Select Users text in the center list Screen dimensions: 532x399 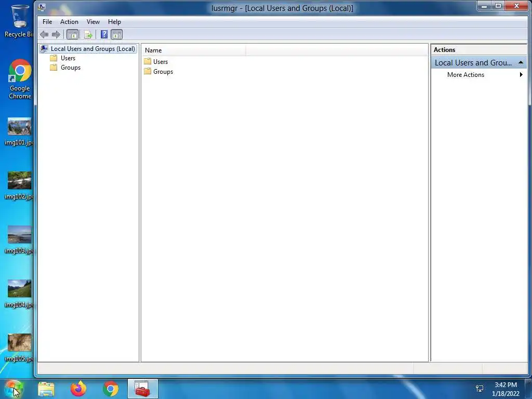(161, 62)
